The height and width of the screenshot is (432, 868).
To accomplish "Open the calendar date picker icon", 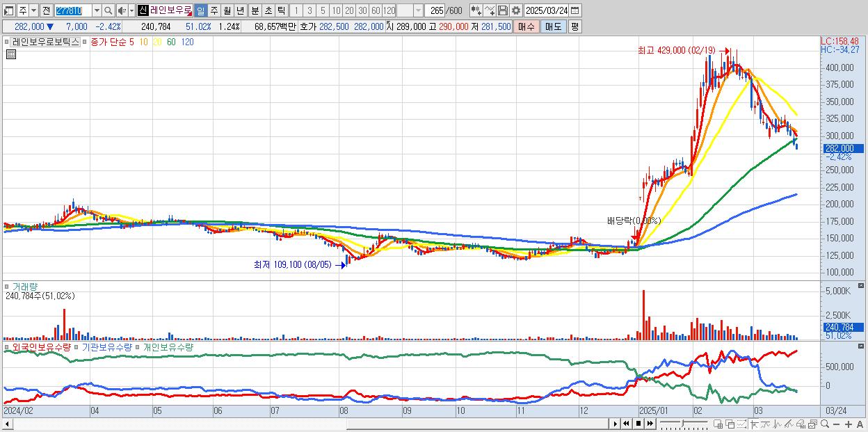I will pos(574,10).
